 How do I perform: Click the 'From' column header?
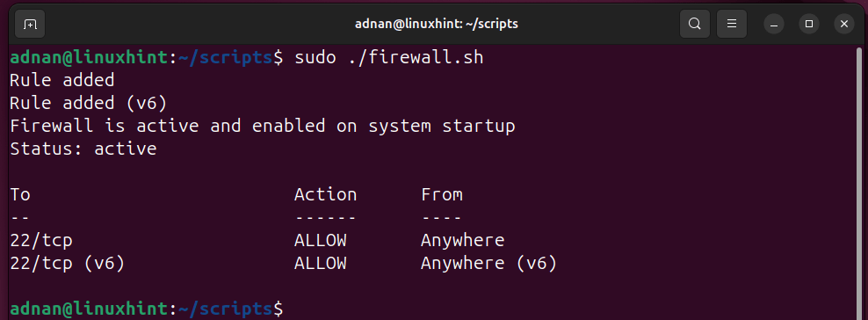pyautogui.click(x=442, y=195)
